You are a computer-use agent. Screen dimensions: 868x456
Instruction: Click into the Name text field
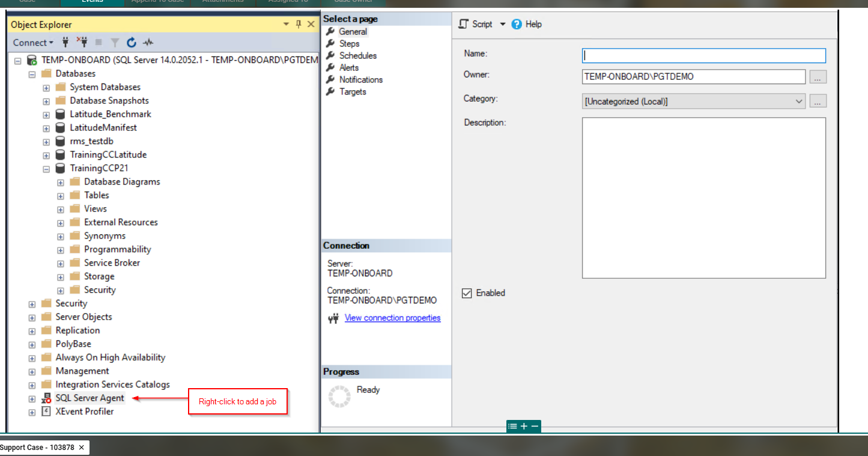[703, 56]
